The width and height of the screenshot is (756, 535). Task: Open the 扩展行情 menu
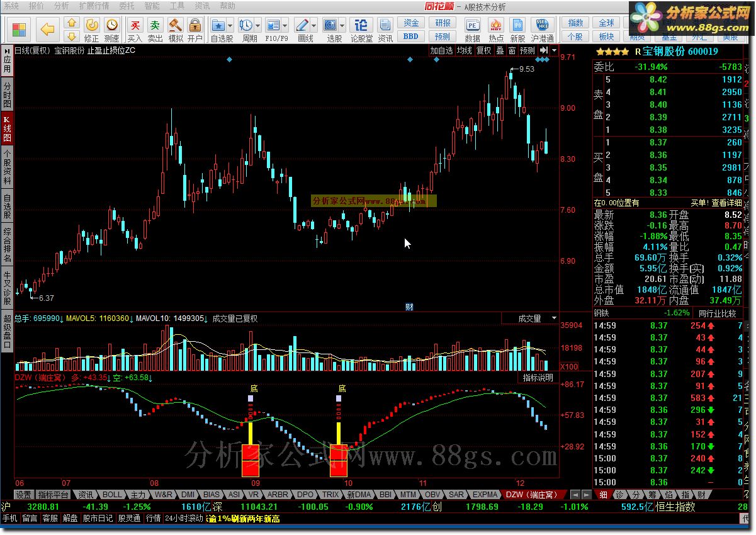tap(94, 5)
